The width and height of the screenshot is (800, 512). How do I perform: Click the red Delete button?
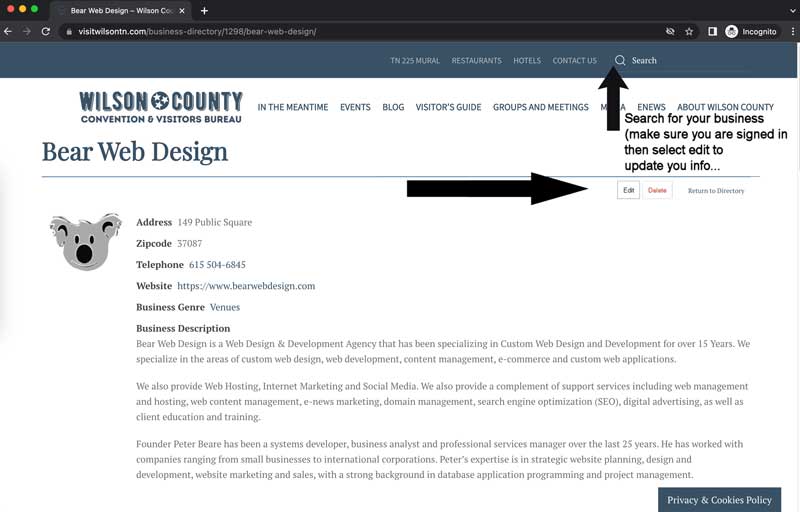[x=657, y=190]
